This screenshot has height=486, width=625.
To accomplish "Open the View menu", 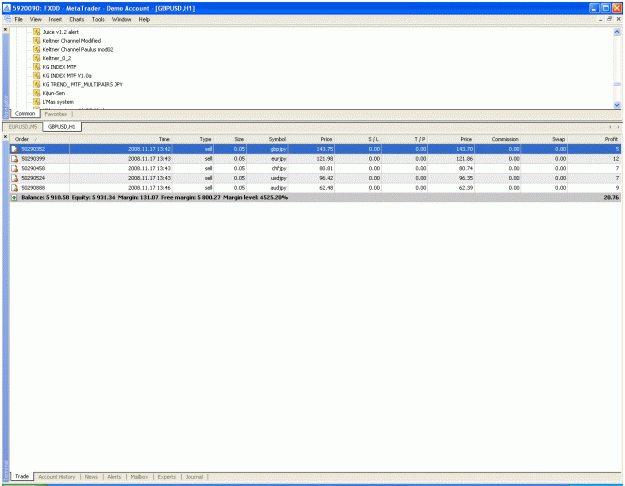I will coord(35,19).
